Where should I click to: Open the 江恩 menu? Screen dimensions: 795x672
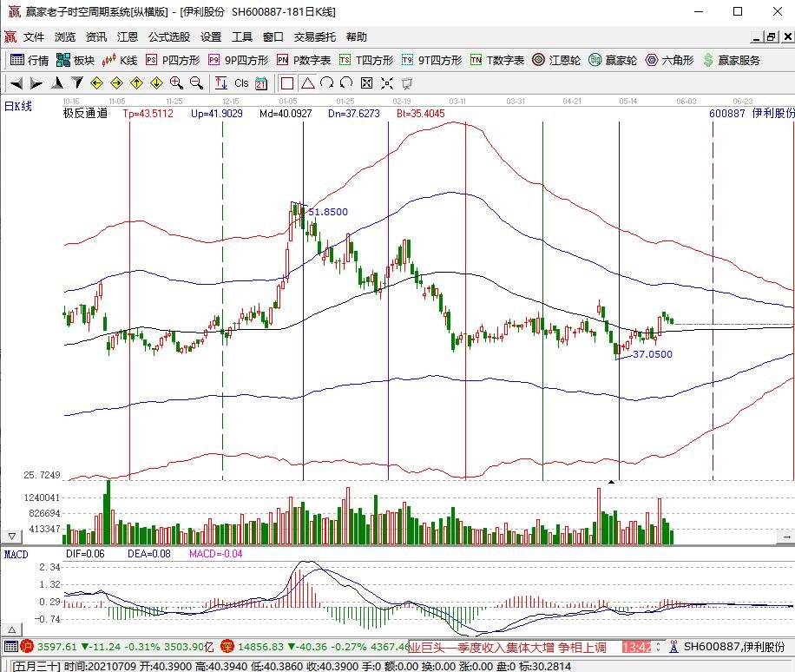coord(128,37)
